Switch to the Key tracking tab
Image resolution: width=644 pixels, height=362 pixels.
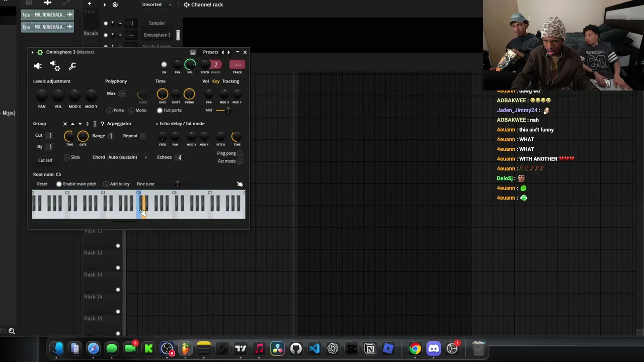(x=216, y=81)
